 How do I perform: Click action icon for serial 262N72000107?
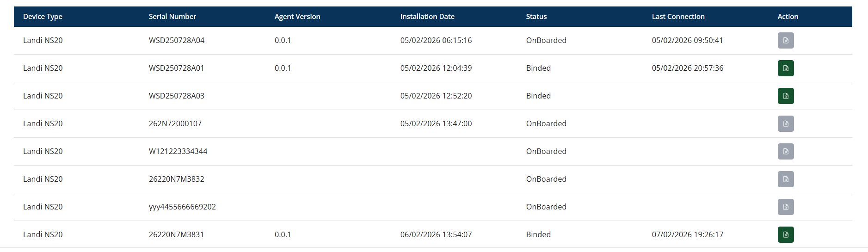785,124
